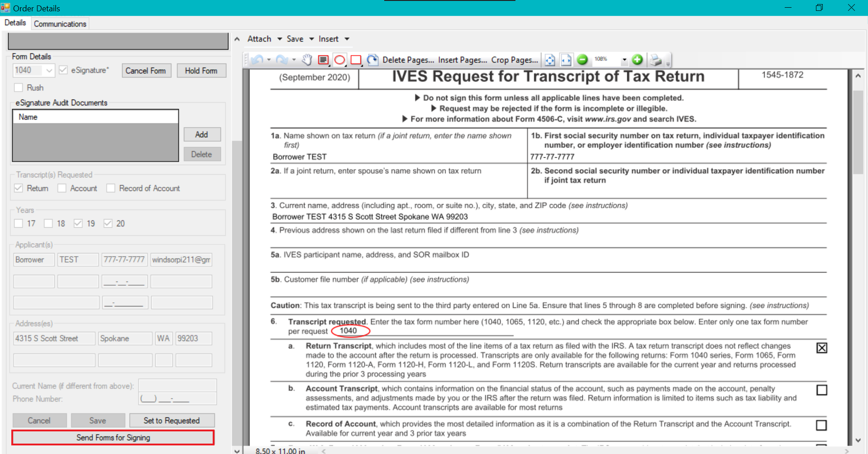Check the Account transcript checkbox
Screen dimensions: 868x454
pos(62,188)
